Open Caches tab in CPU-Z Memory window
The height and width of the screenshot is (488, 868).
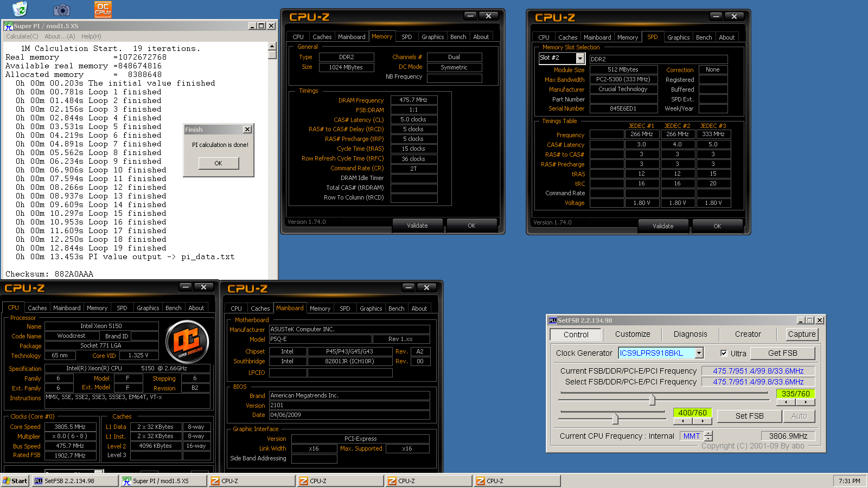[322, 37]
